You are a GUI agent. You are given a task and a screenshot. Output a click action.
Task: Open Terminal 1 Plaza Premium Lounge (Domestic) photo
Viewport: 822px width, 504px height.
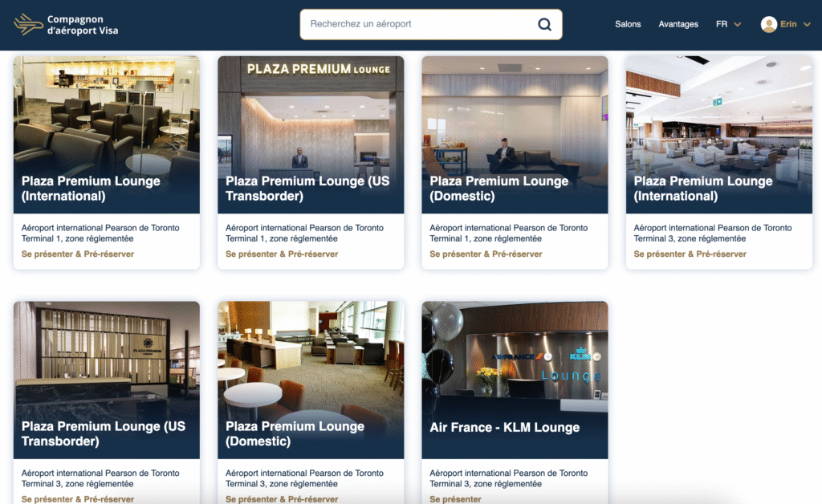coord(515,135)
